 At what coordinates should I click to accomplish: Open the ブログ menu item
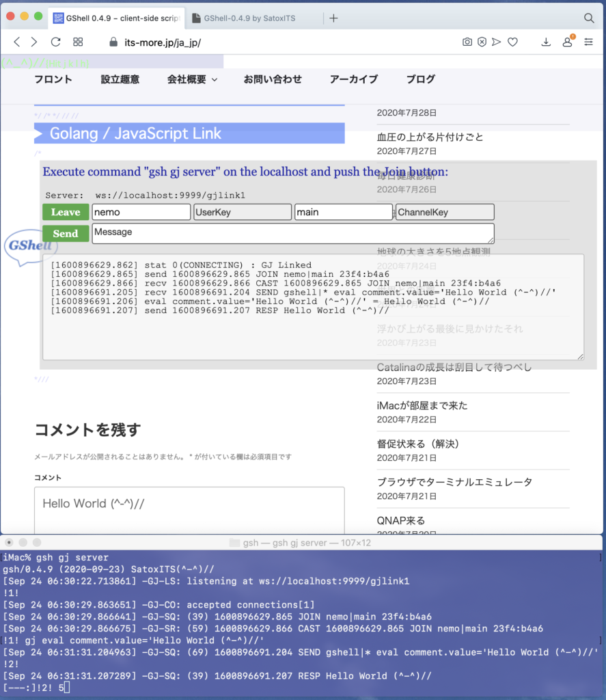[x=420, y=79]
